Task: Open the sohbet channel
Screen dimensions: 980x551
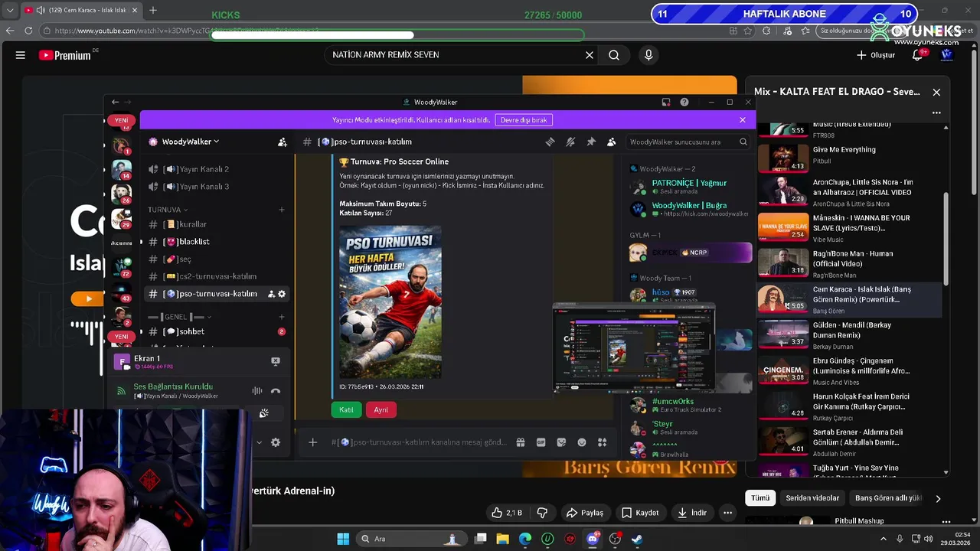Action: [217, 331]
